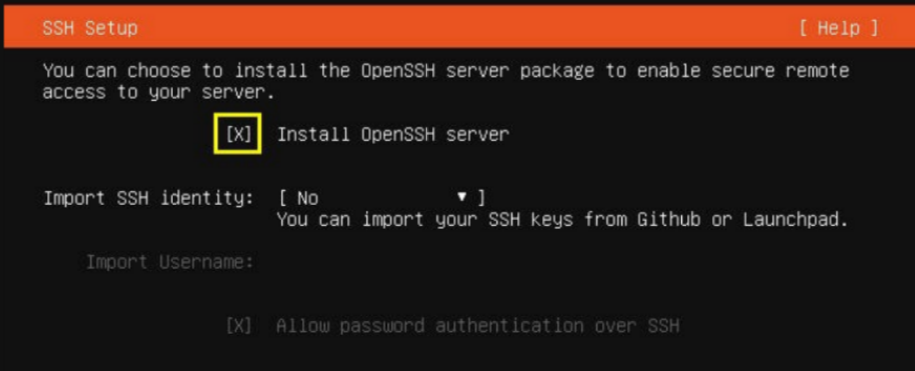Viewport: 915px width, 371px height.
Task: Click the greyed X of password authentication
Action: tap(238, 326)
